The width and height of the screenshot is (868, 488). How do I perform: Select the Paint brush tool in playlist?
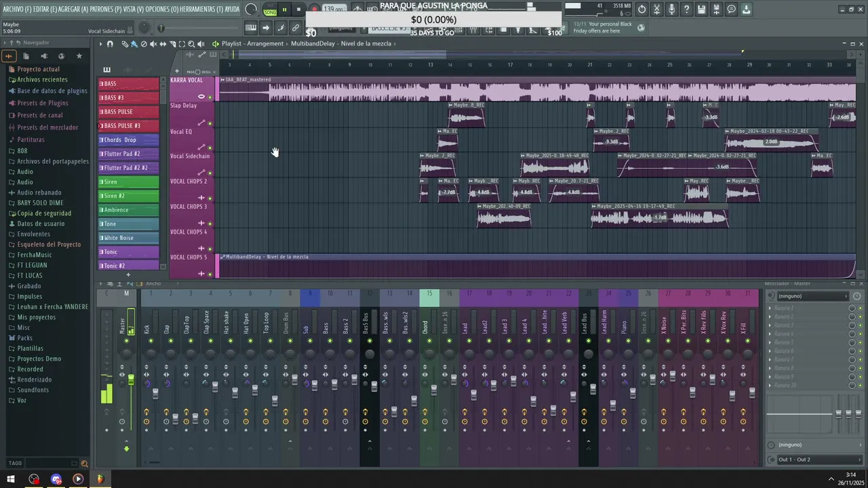pos(134,43)
